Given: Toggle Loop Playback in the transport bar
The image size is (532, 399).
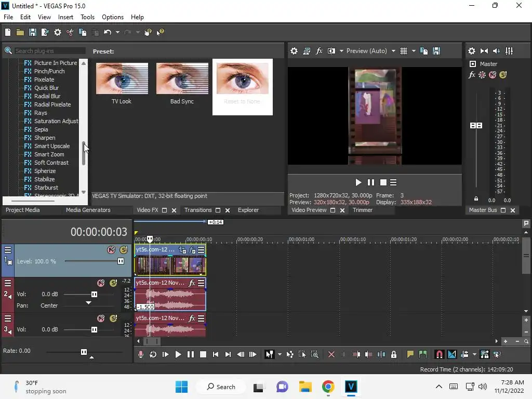Looking at the screenshot, I should tap(153, 354).
